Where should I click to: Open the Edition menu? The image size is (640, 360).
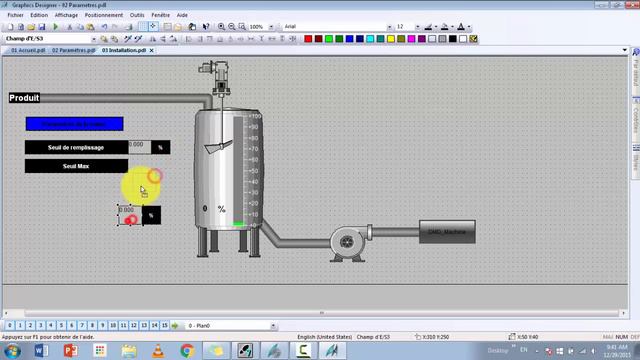[39, 15]
